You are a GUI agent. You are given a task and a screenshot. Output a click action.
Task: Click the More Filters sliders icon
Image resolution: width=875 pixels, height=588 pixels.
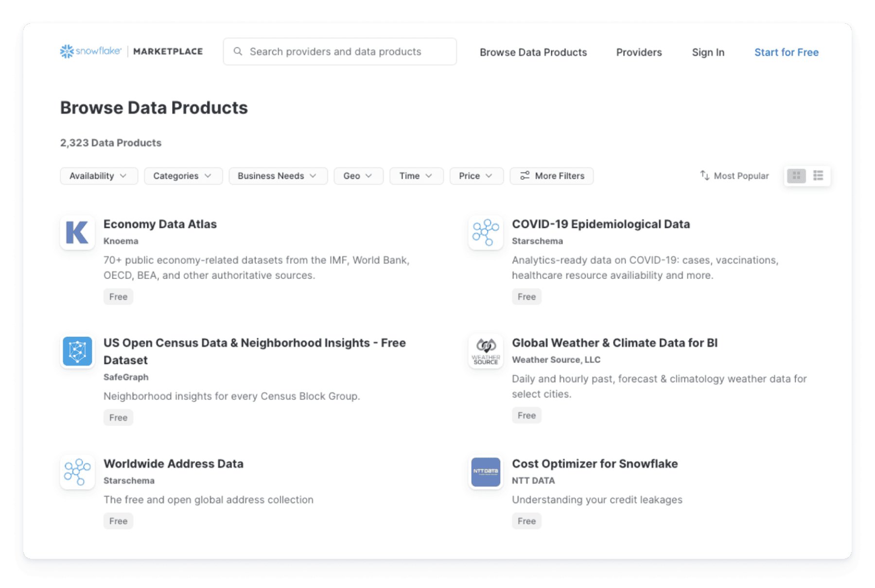[525, 176]
